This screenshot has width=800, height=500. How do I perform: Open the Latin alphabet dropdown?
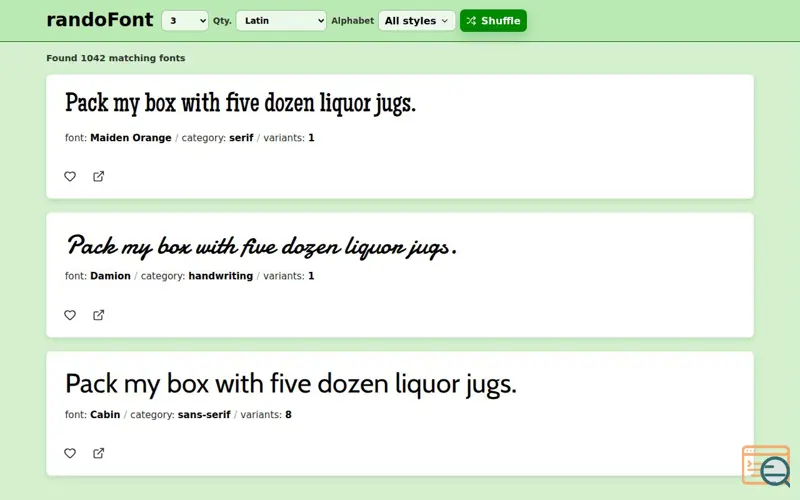(281, 21)
